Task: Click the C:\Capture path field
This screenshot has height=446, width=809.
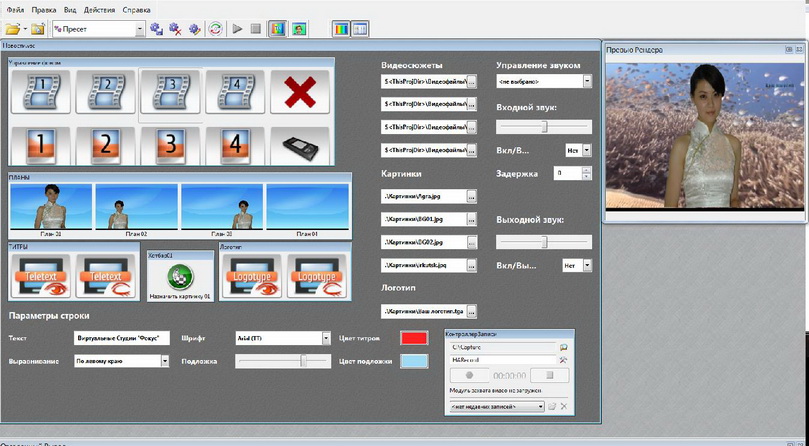Action: coord(503,347)
